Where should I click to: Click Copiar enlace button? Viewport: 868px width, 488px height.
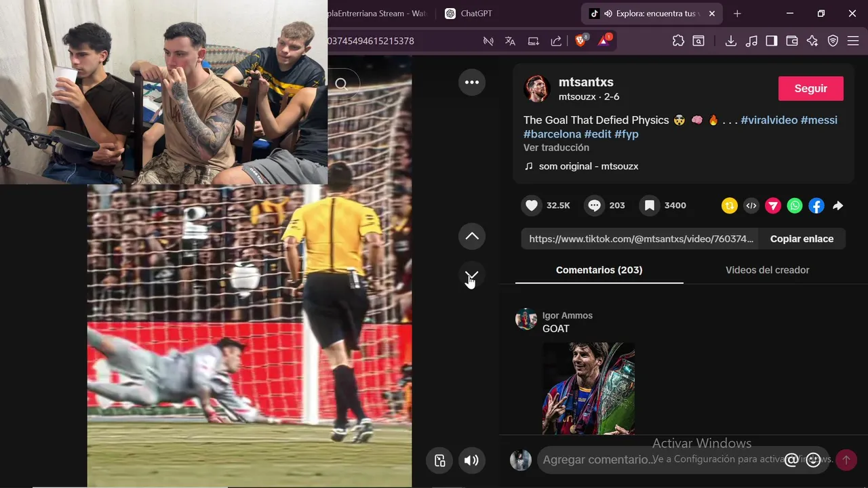[x=802, y=239]
